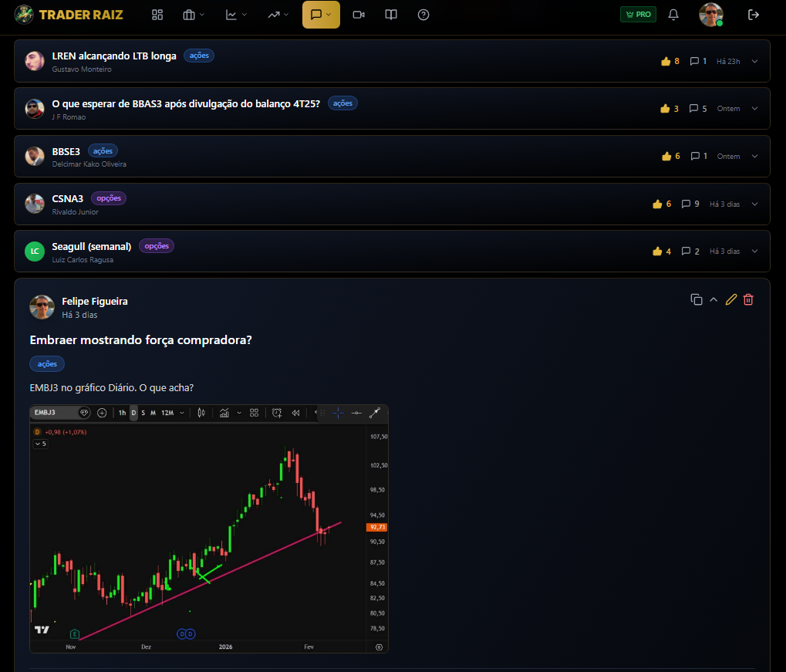786x672 pixels.
Task: Open the help question mark icon
Action: click(x=423, y=15)
